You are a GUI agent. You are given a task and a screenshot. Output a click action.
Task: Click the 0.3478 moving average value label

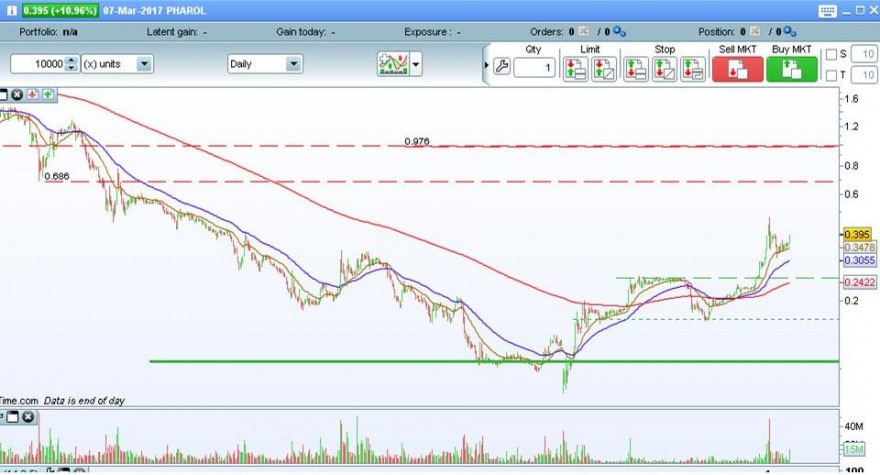[x=860, y=247]
